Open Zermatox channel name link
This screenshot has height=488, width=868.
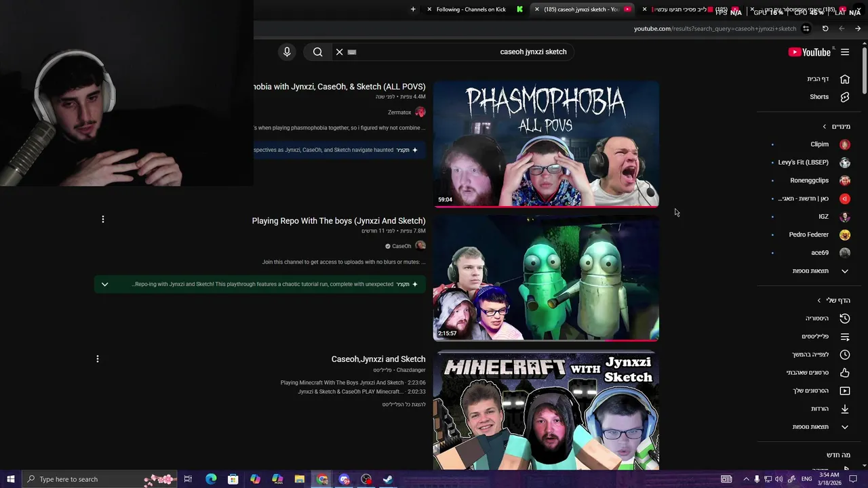[x=399, y=113]
